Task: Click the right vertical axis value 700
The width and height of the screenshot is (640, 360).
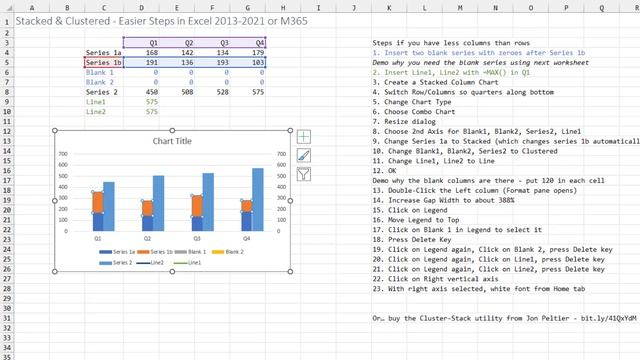Action: [281, 154]
